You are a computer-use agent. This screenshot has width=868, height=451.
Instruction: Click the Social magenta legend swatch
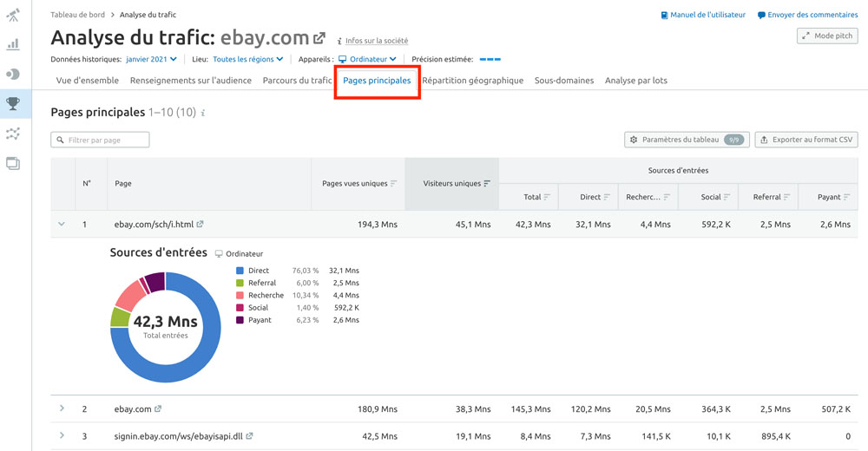click(x=240, y=308)
